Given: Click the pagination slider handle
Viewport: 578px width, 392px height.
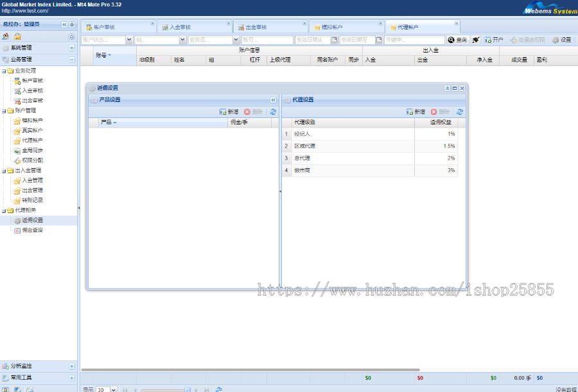Looking at the screenshot, I should click(x=188, y=390).
